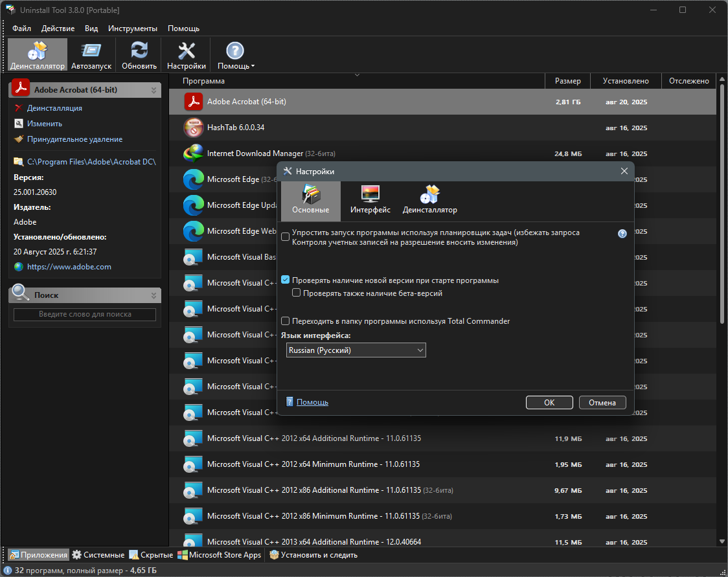This screenshot has height=577, width=728.
Task: Open the Инструменты menu
Action: tap(133, 28)
